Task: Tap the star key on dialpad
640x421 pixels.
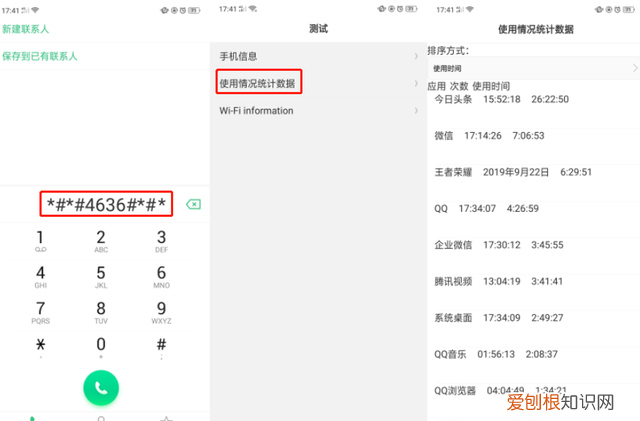Action: tap(40, 347)
